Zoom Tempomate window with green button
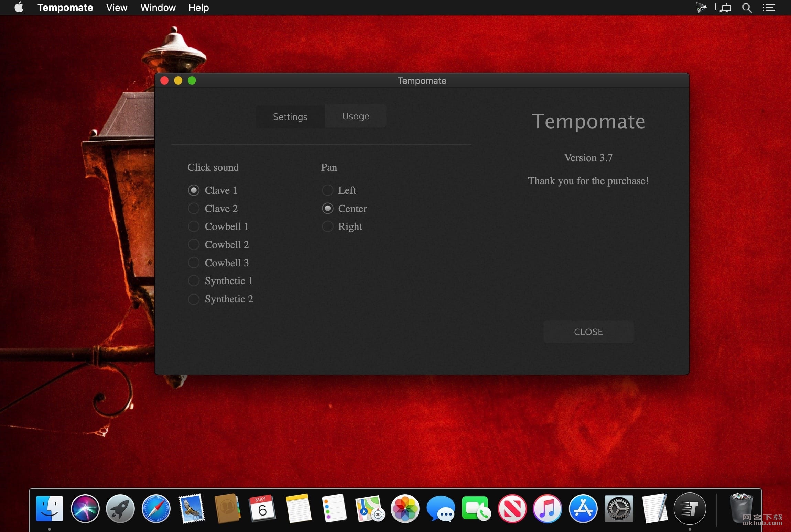Viewport: 791px width, 532px height. (192, 80)
